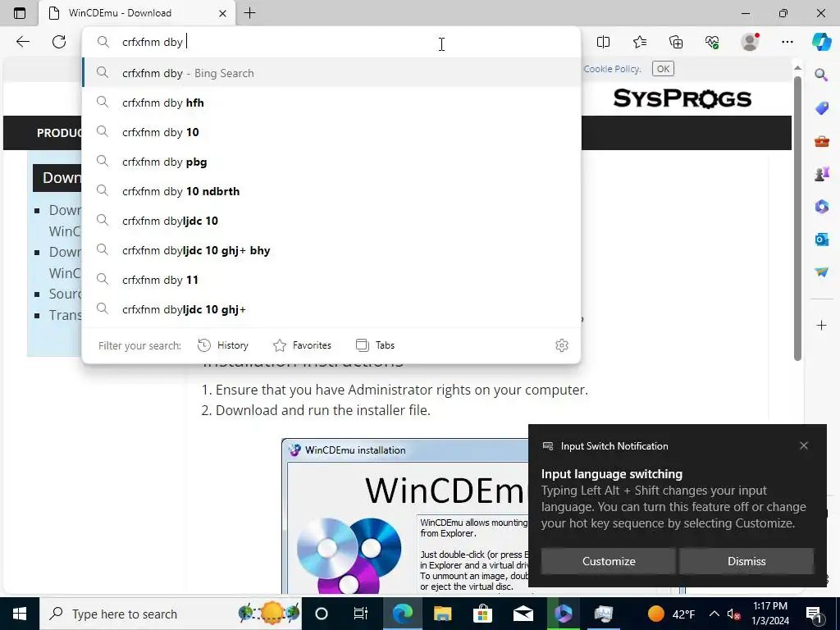Add a sidebar app with plus icon

click(x=821, y=325)
